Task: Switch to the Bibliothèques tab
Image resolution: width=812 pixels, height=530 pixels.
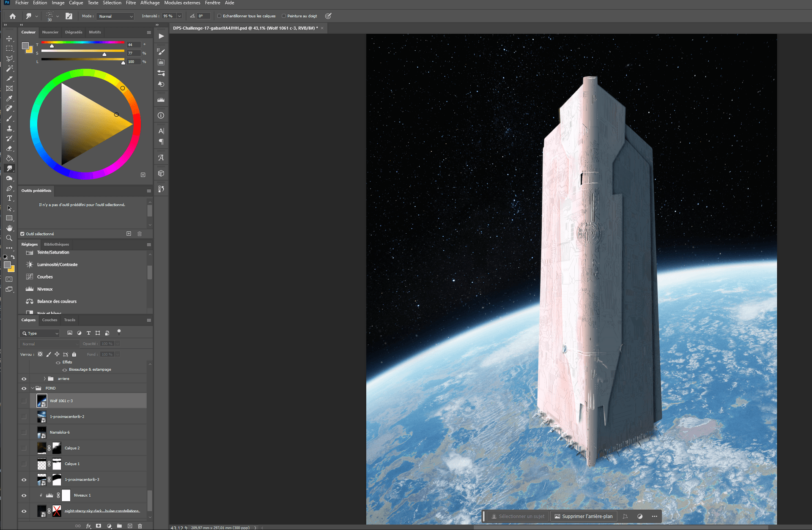Action: 56,244
